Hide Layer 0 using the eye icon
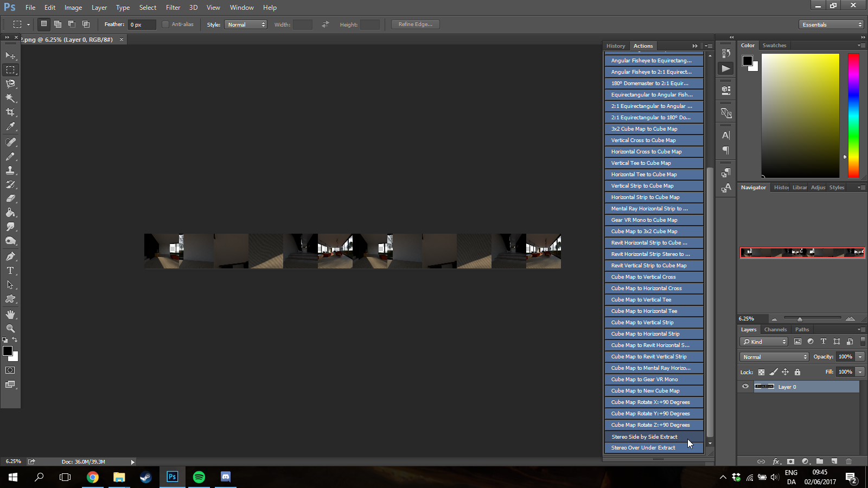The image size is (868, 488). 745,387
